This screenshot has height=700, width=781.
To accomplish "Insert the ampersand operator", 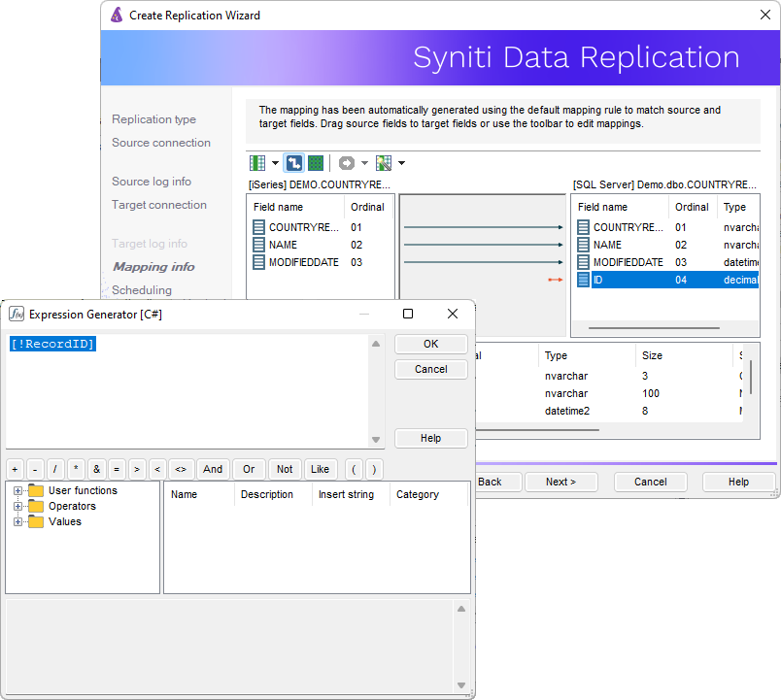I will coord(96,469).
